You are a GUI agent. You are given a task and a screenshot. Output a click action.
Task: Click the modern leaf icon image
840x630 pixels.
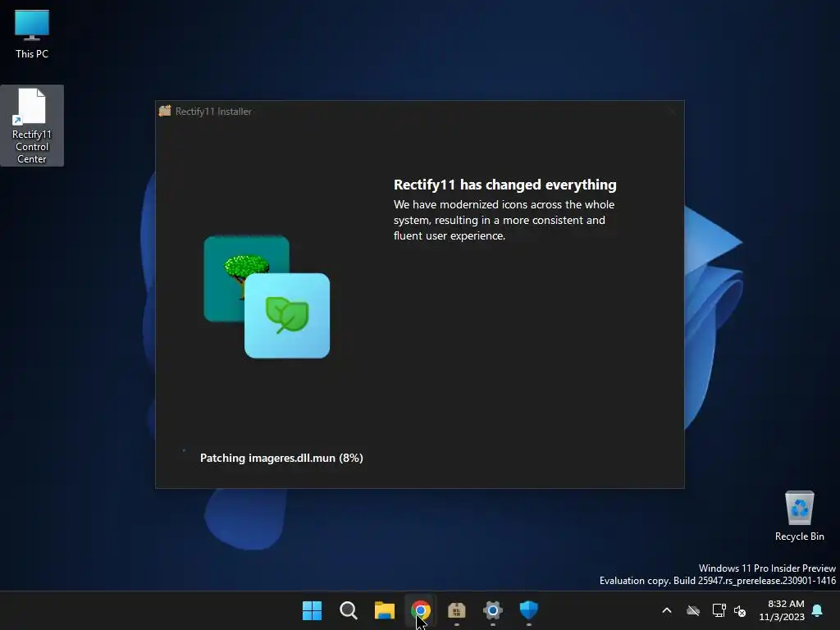pyautogui.click(x=287, y=316)
